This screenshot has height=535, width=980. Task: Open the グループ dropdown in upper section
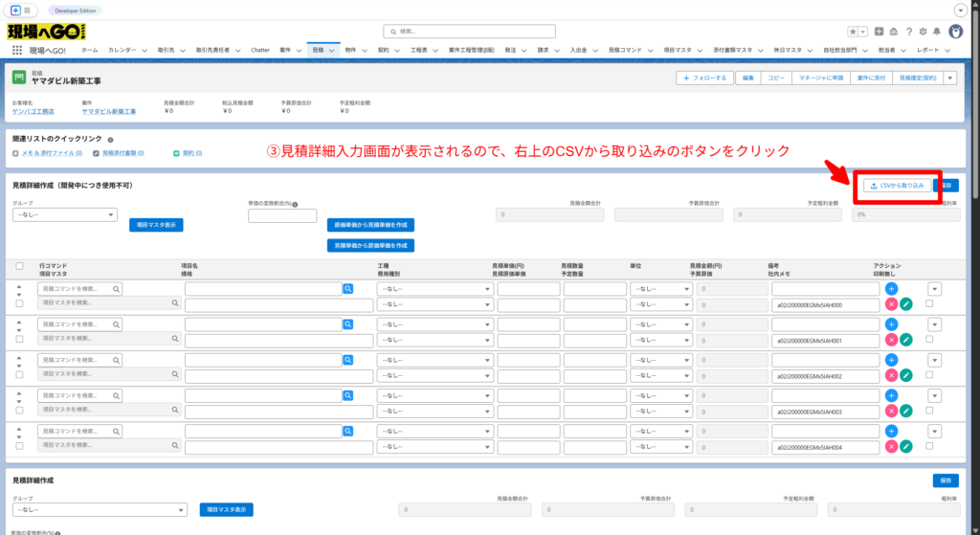click(x=65, y=215)
